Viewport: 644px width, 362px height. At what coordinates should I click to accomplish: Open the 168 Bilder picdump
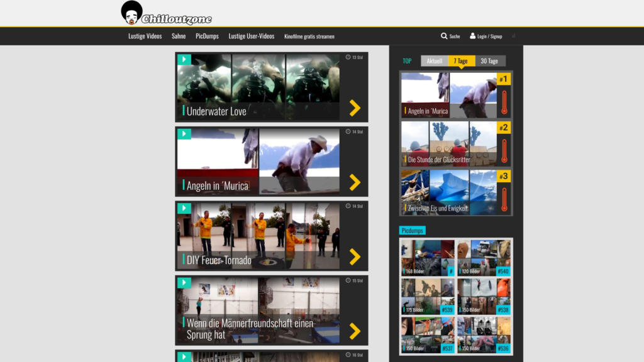click(428, 258)
